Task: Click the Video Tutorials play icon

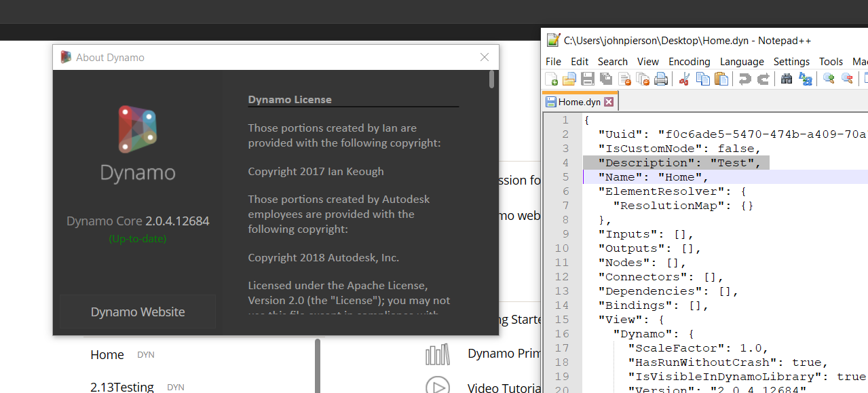Action: tap(438, 385)
